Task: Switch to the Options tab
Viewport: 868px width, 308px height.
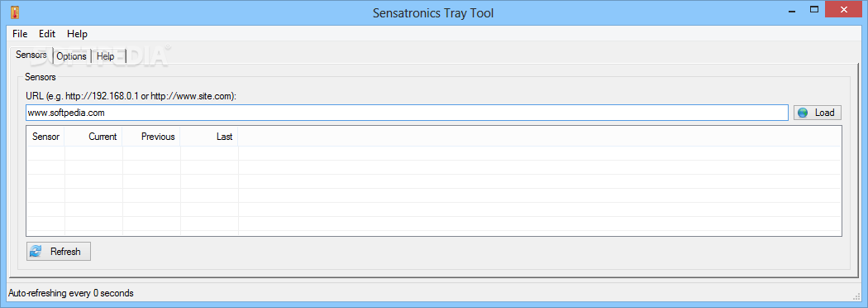Action: pyautogui.click(x=71, y=56)
